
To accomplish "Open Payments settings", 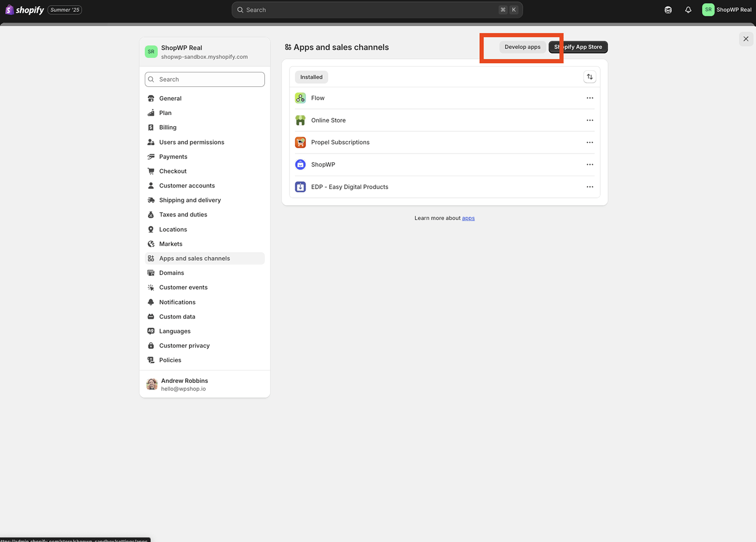I will tap(205, 157).
